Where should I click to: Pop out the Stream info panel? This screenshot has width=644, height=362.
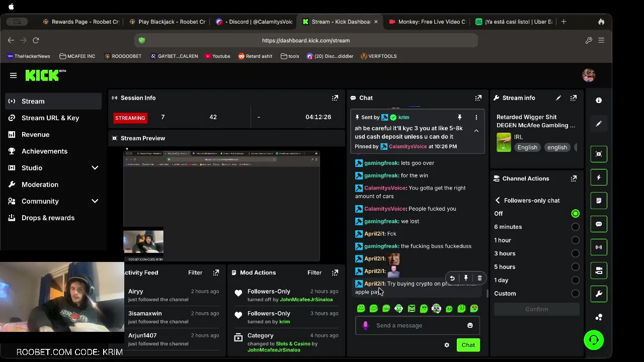(574, 98)
